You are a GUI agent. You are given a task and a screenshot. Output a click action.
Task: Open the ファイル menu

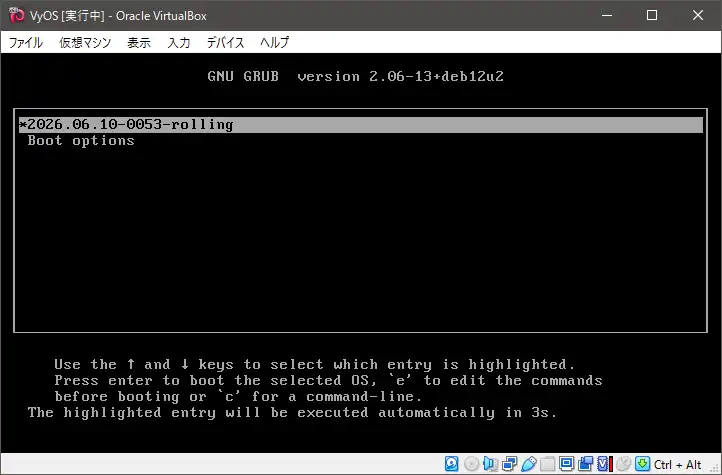[x=26, y=42]
